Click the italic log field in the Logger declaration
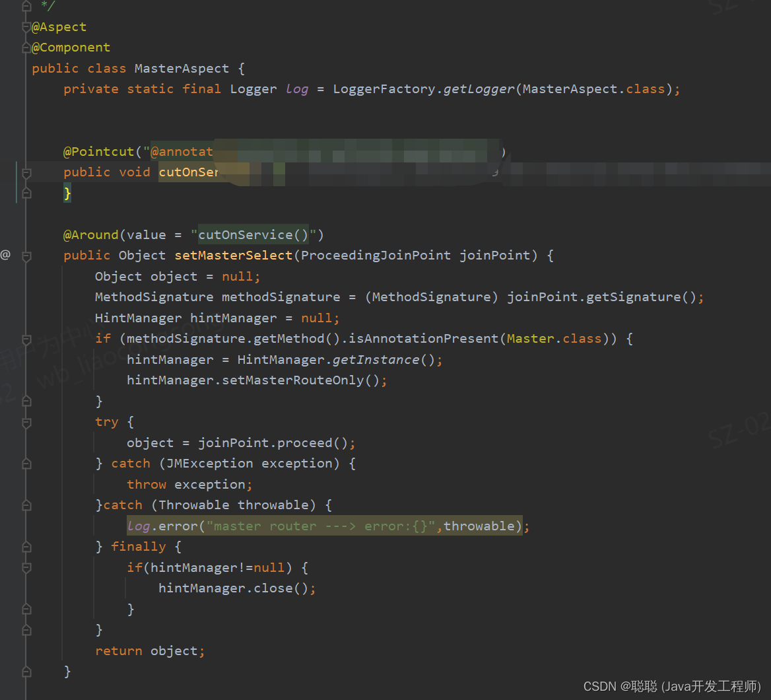Screen dimensions: 771x700 (x=297, y=89)
